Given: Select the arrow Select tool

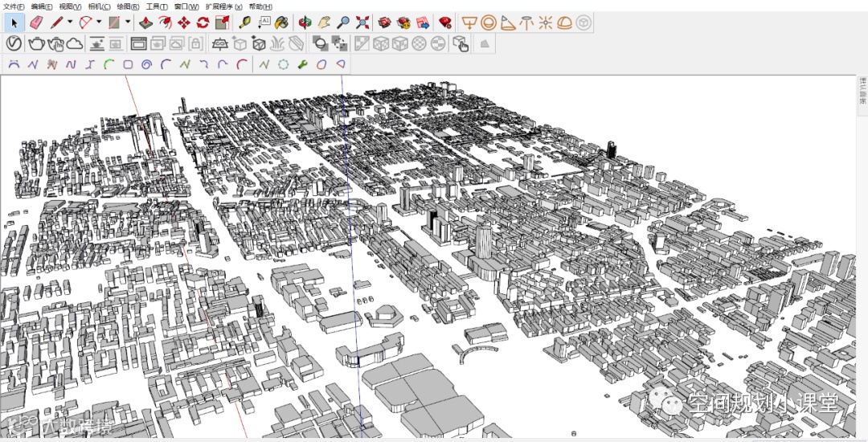Looking at the screenshot, I should click(14, 23).
